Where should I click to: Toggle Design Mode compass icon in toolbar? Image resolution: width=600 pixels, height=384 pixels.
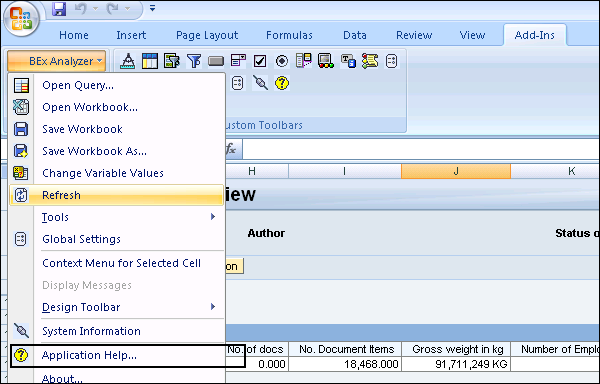click(127, 61)
